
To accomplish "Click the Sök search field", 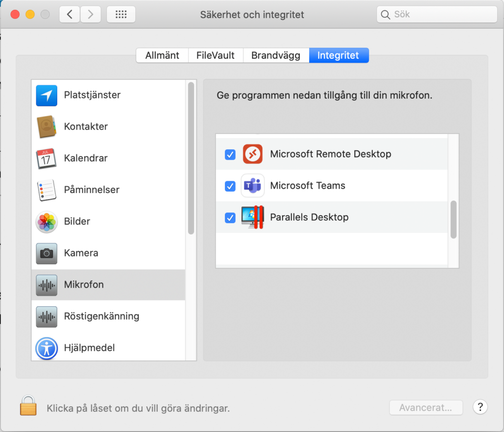I will pyautogui.click(x=437, y=14).
